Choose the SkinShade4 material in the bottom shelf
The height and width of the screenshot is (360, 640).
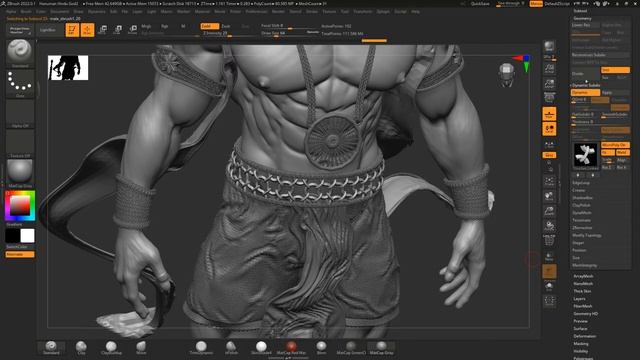click(261, 348)
